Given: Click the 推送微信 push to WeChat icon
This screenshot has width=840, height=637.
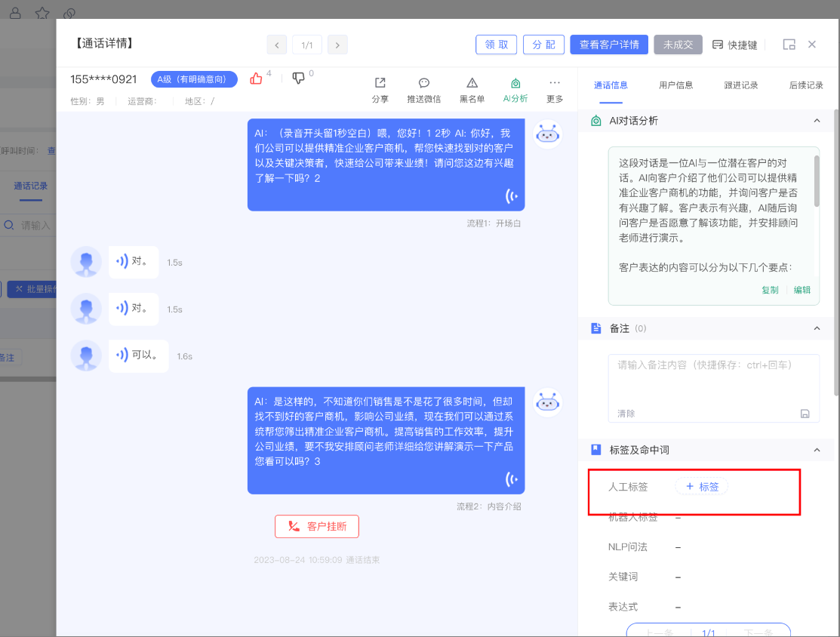Looking at the screenshot, I should coord(423,83).
